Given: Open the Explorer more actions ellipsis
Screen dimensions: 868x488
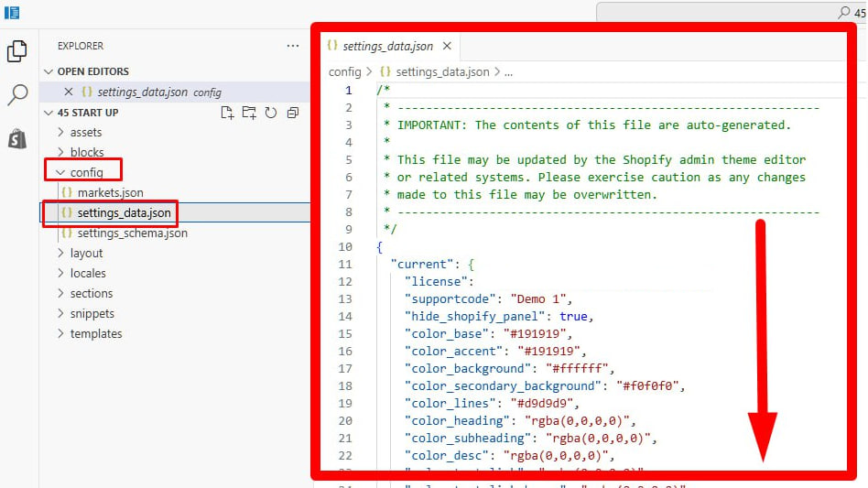Looking at the screenshot, I should pos(293,46).
